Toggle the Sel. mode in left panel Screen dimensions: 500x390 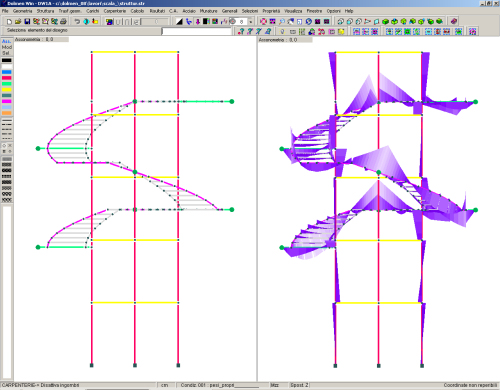coord(6,53)
